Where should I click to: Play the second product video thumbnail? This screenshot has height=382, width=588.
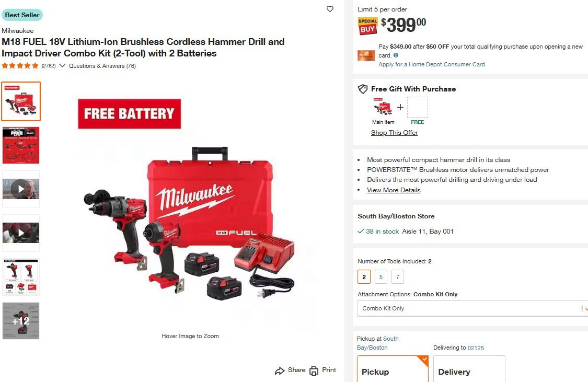tap(21, 233)
